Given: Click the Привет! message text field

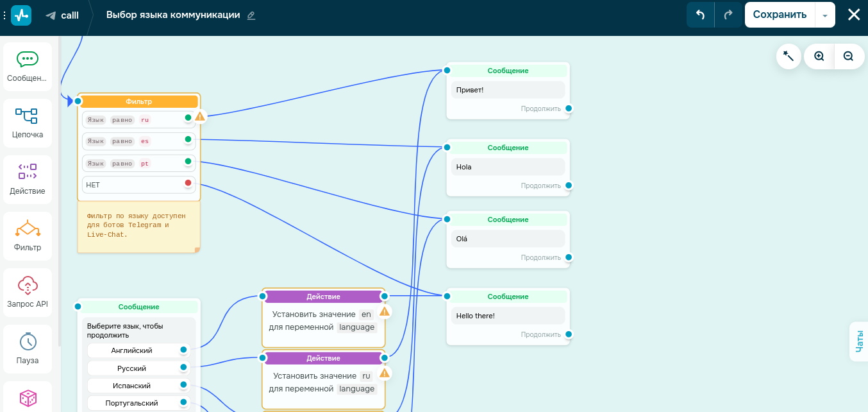Looking at the screenshot, I should coord(508,90).
